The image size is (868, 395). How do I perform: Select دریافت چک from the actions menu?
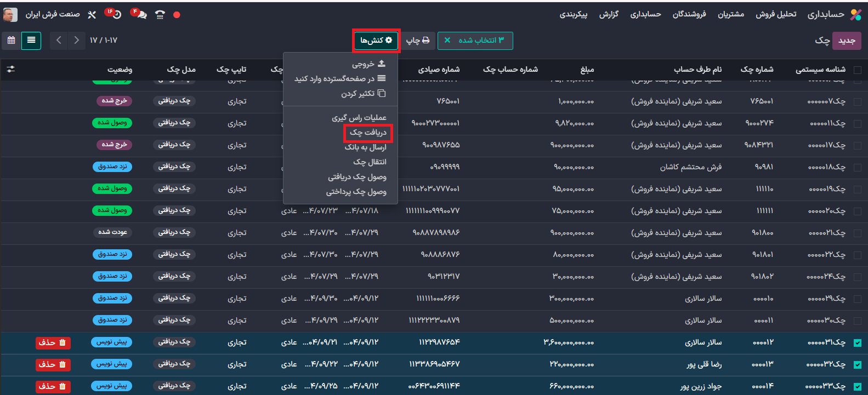tap(368, 133)
